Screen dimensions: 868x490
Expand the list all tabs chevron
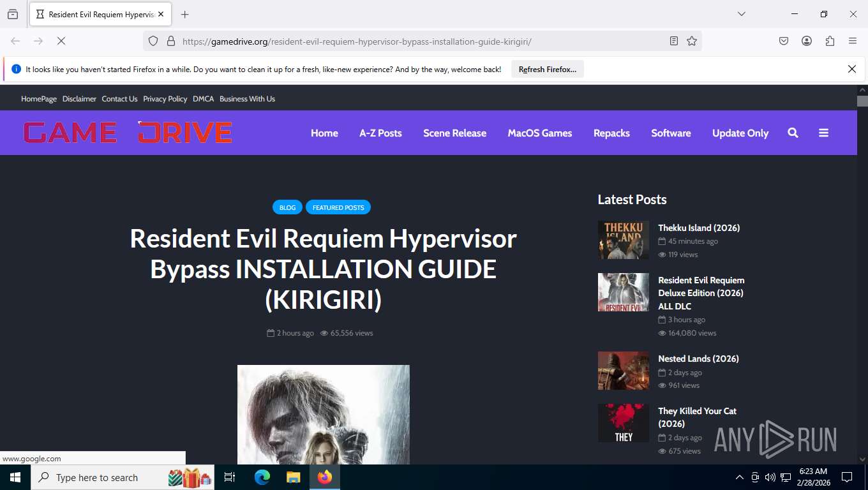pos(742,14)
